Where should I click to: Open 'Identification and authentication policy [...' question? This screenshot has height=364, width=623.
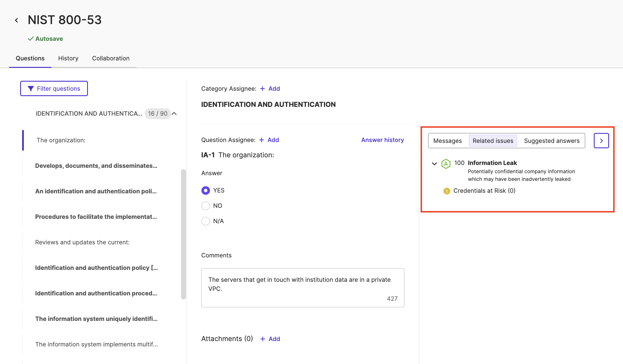click(96, 268)
